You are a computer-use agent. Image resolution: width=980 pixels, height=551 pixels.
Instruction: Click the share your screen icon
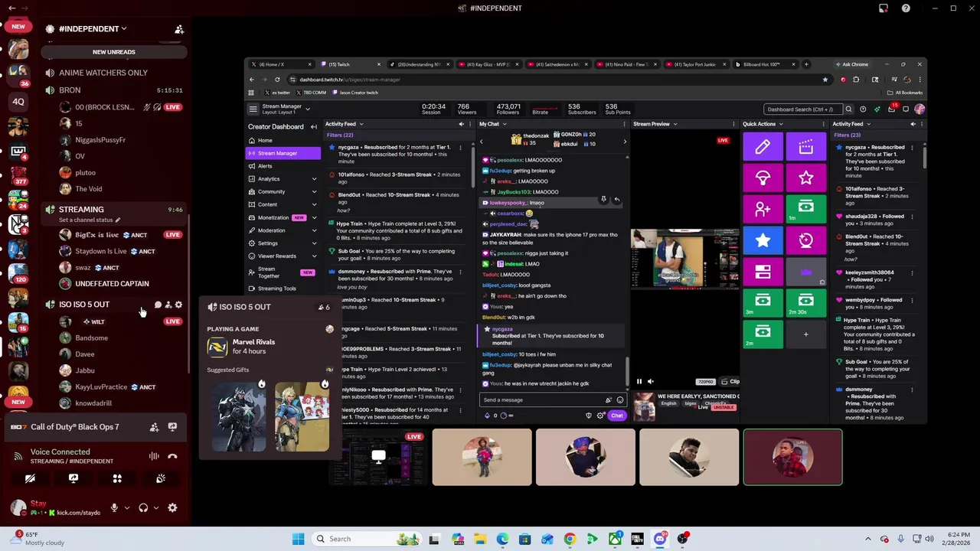[x=73, y=478]
